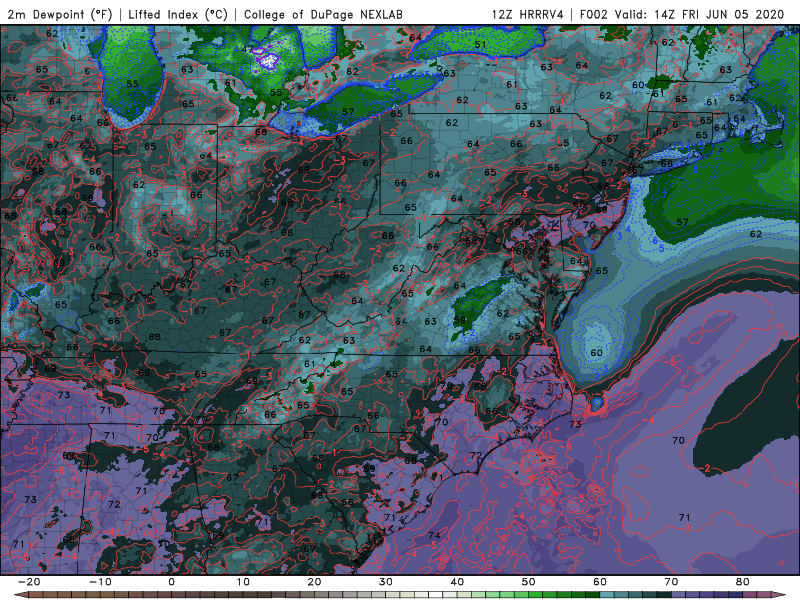Click the 80 label on the color scale

coord(743,582)
